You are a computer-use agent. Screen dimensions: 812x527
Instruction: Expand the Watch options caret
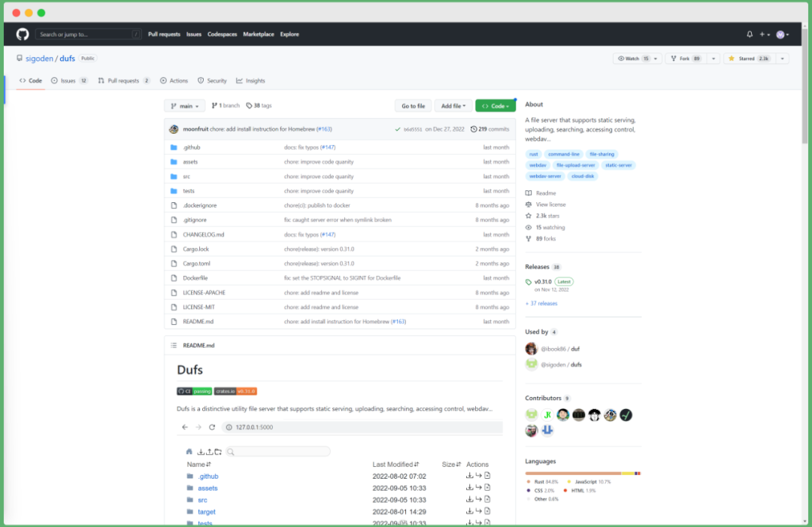point(656,59)
